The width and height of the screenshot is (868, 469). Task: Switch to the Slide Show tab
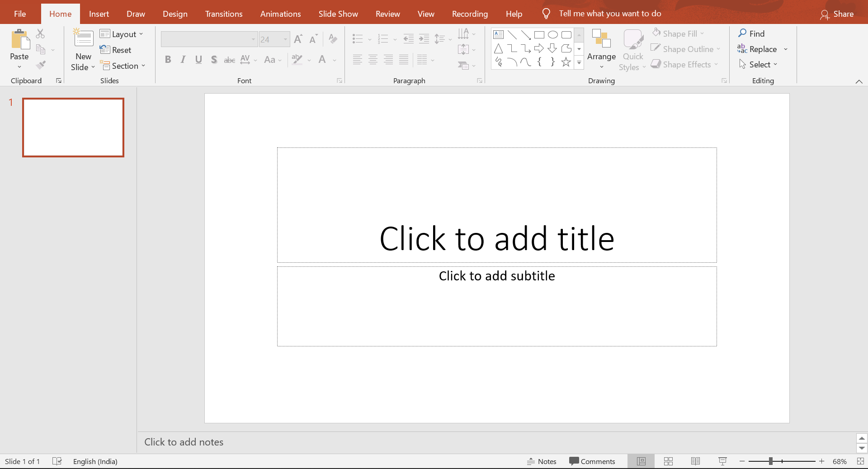[338, 14]
